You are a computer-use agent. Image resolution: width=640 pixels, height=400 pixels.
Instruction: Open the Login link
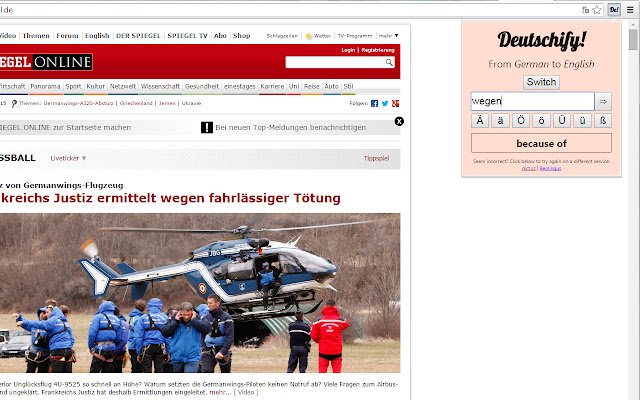(x=348, y=50)
